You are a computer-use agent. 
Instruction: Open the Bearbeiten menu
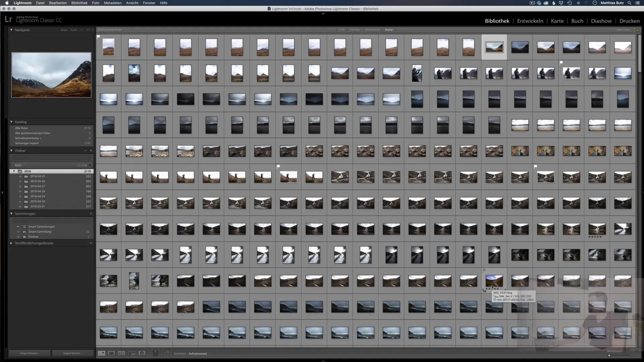coord(58,3)
